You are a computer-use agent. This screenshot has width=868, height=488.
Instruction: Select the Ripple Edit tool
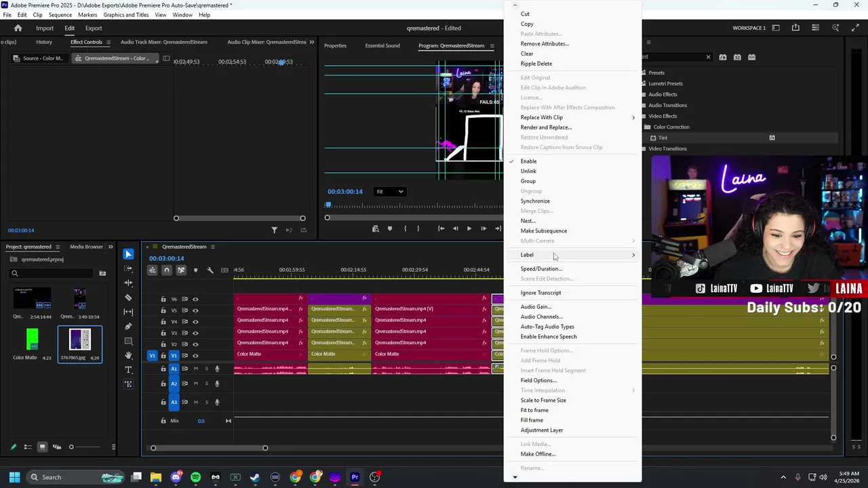tap(128, 283)
